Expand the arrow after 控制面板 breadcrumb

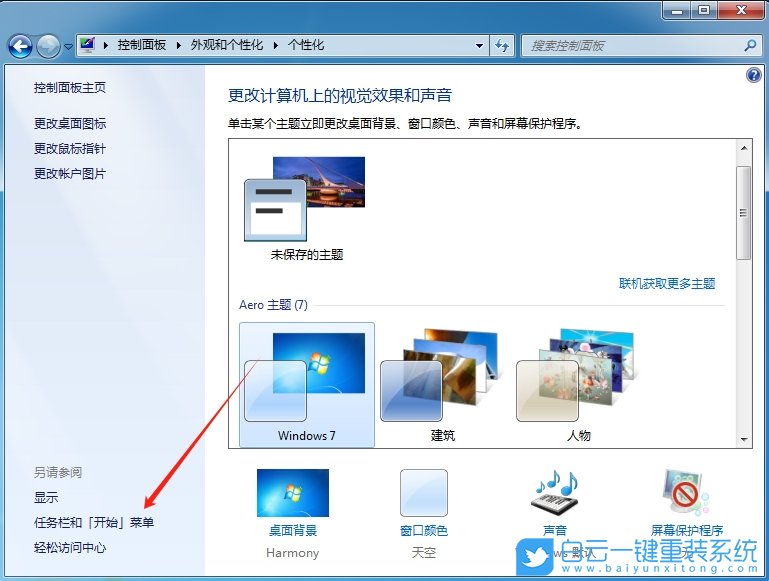[179, 46]
